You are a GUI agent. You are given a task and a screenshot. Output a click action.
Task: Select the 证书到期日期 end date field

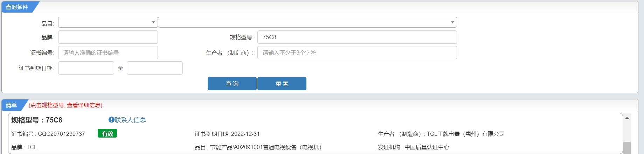click(x=155, y=68)
